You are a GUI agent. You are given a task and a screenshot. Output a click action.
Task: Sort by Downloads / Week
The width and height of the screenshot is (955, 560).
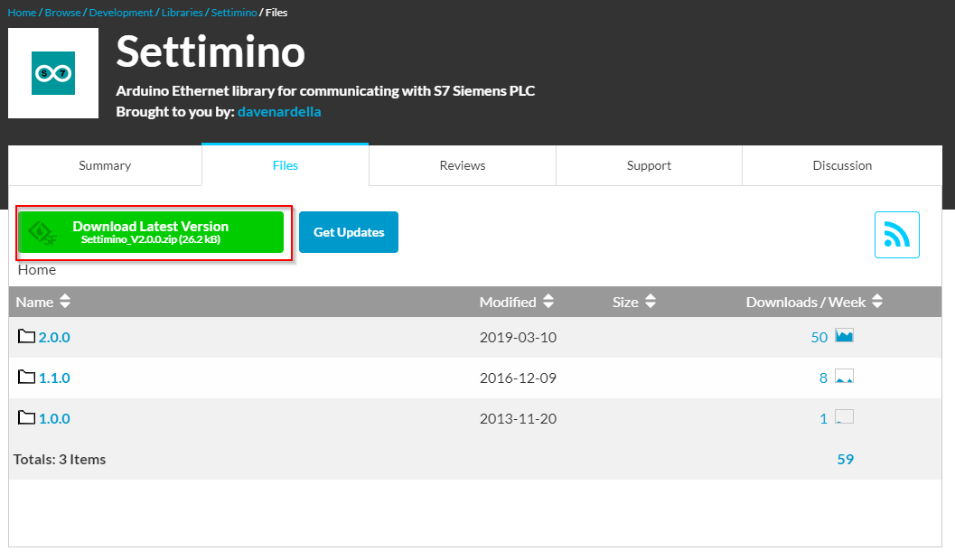point(814,302)
